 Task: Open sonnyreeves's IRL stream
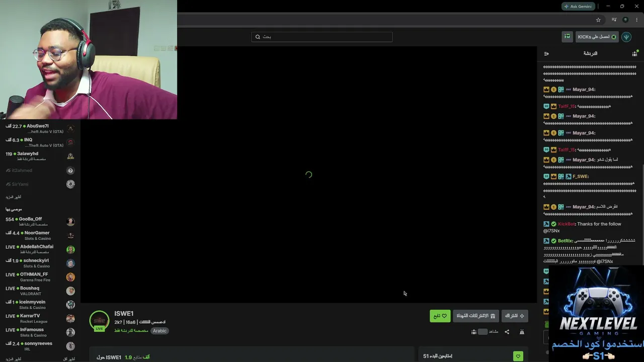coord(40,346)
